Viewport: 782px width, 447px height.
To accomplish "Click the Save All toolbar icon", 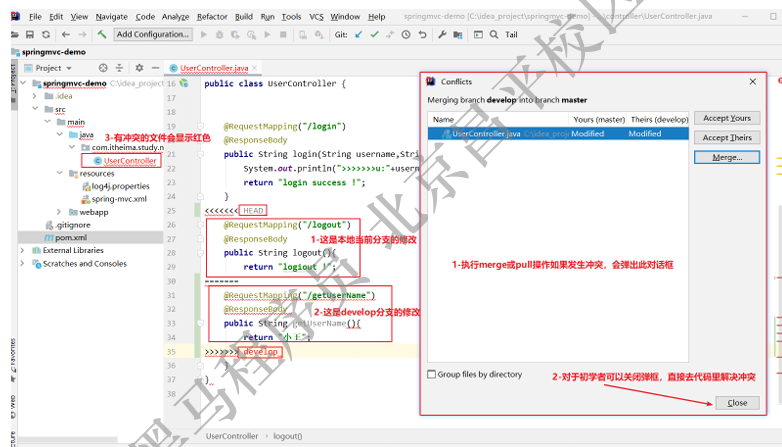I will pyautogui.click(x=30, y=34).
